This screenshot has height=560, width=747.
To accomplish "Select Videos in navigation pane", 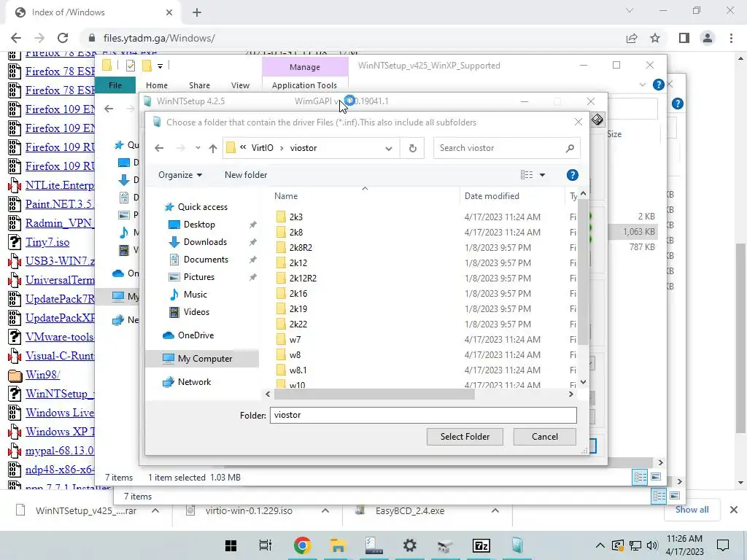I will pyautogui.click(x=196, y=312).
